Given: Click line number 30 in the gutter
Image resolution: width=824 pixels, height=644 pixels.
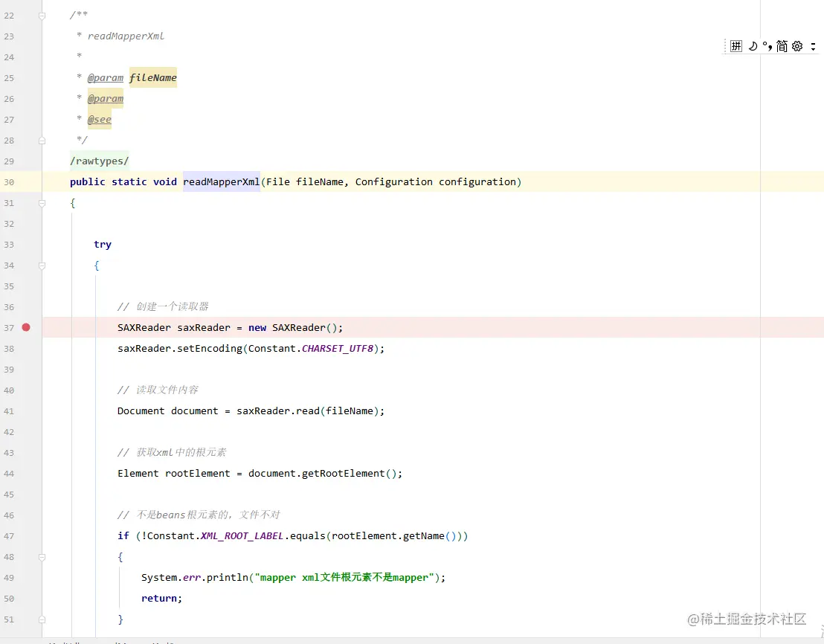Looking at the screenshot, I should (x=9, y=182).
